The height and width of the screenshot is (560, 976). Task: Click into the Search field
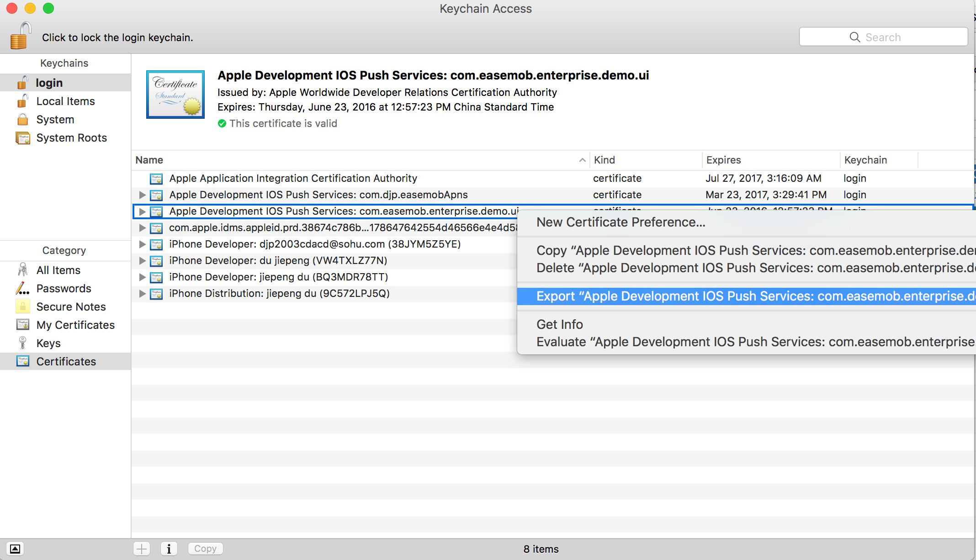click(x=883, y=37)
